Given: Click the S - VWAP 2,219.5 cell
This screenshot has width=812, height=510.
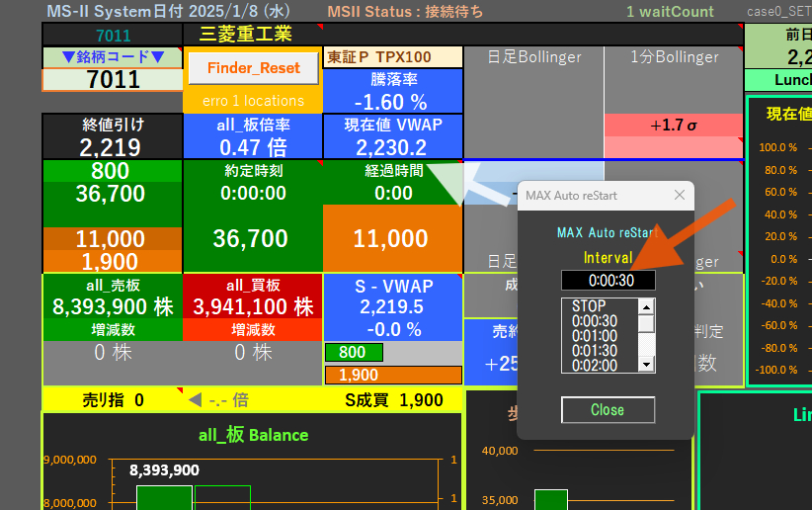Looking at the screenshot, I should [x=392, y=307].
